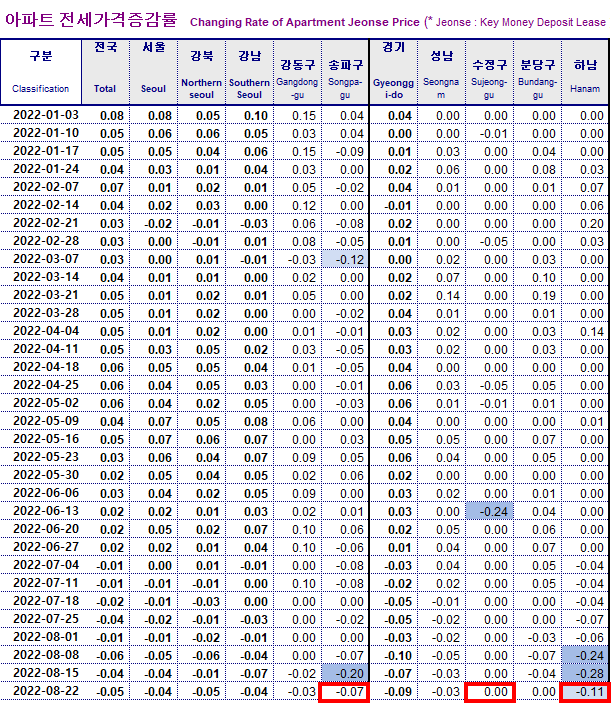The image size is (611, 703).
Task: Select the 0.07 Seongnam value for 2022-03-14
Action: click(x=448, y=278)
